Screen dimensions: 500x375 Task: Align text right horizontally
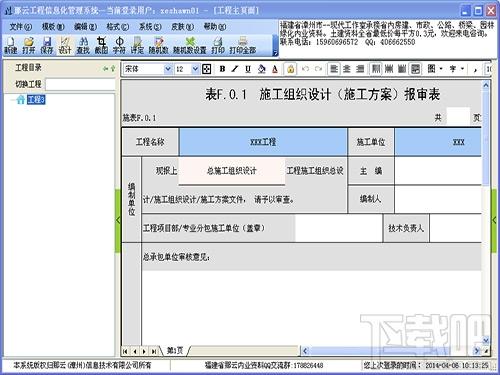point(360,69)
